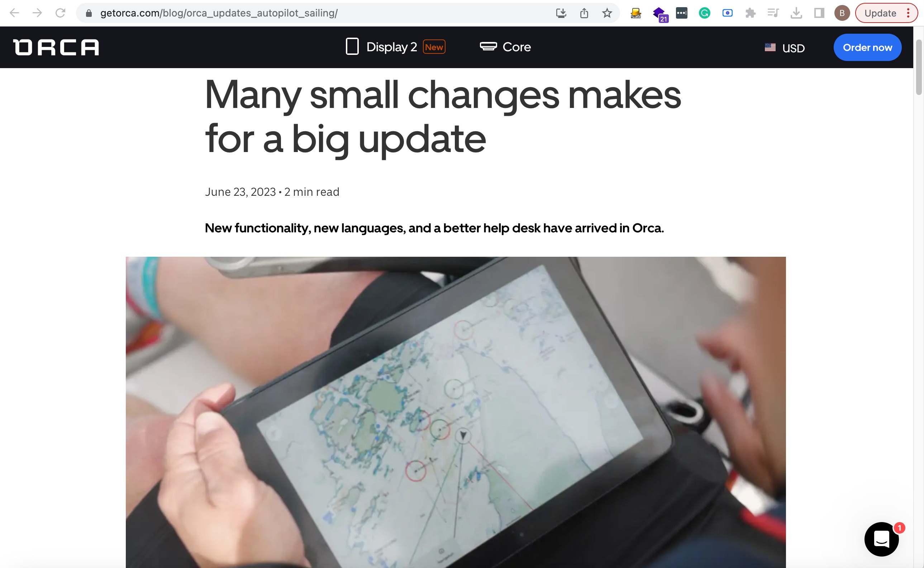This screenshot has height=568, width=924.
Task: Open the USD currency selector
Action: (785, 48)
